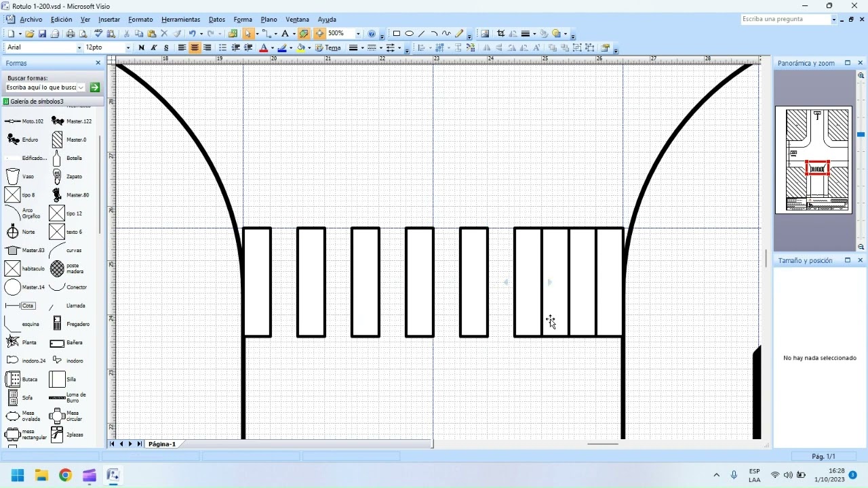The width and height of the screenshot is (868, 488).
Task: Select the Rectangle drawing tool
Action: (397, 33)
